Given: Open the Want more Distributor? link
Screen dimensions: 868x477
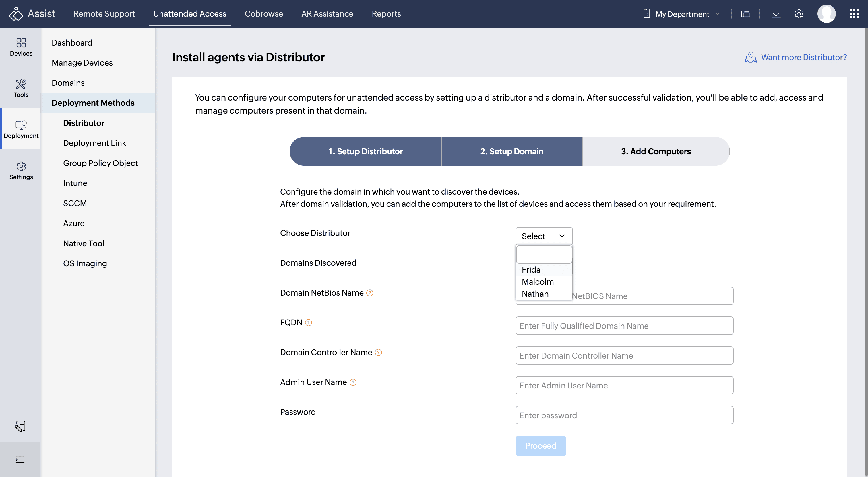Looking at the screenshot, I should click(x=803, y=57).
